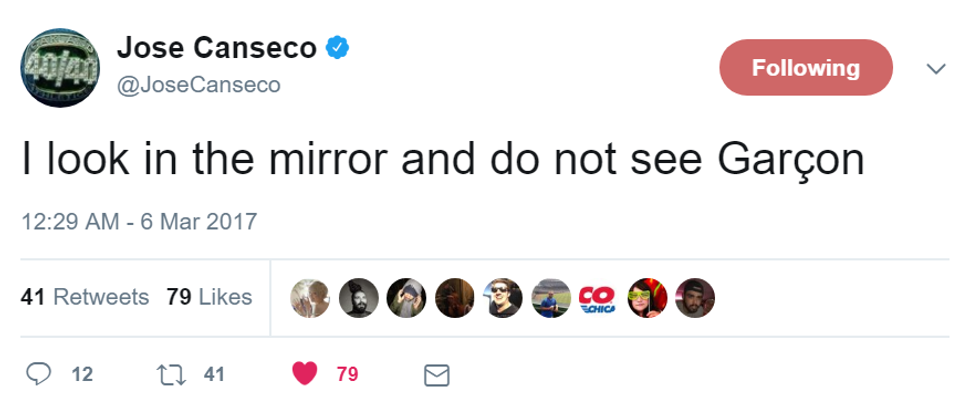The width and height of the screenshot is (980, 417).
Task: Open the 79 Likes list
Action: tap(210, 297)
